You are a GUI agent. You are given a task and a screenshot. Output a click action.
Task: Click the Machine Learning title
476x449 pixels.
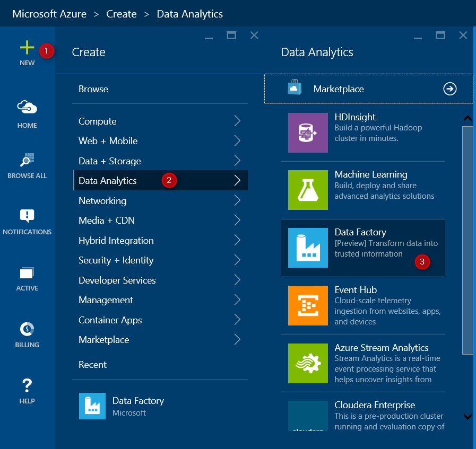tap(371, 174)
